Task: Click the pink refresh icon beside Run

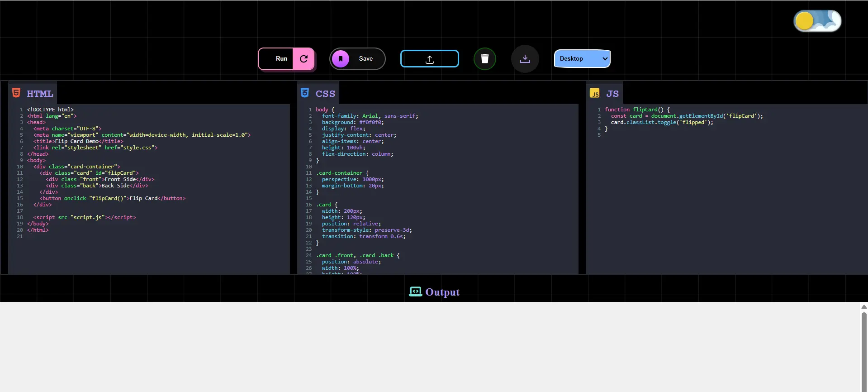Action: click(304, 59)
